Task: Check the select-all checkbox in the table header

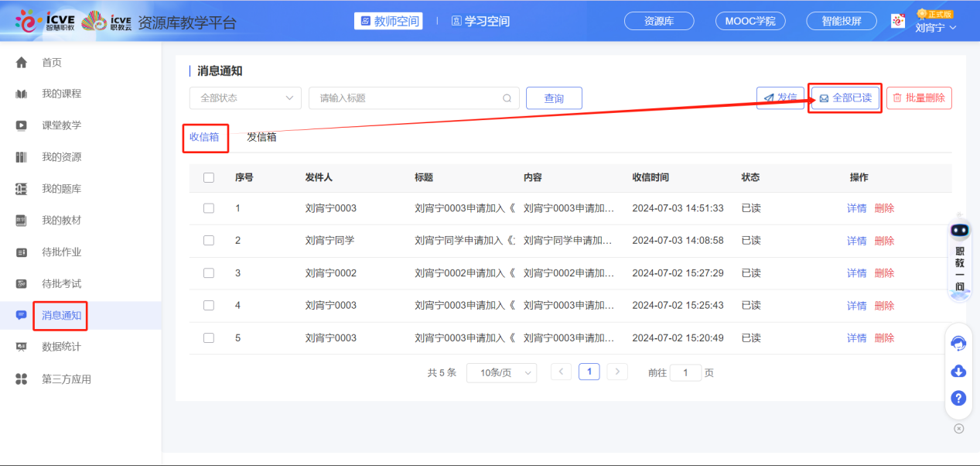Action: pos(207,177)
